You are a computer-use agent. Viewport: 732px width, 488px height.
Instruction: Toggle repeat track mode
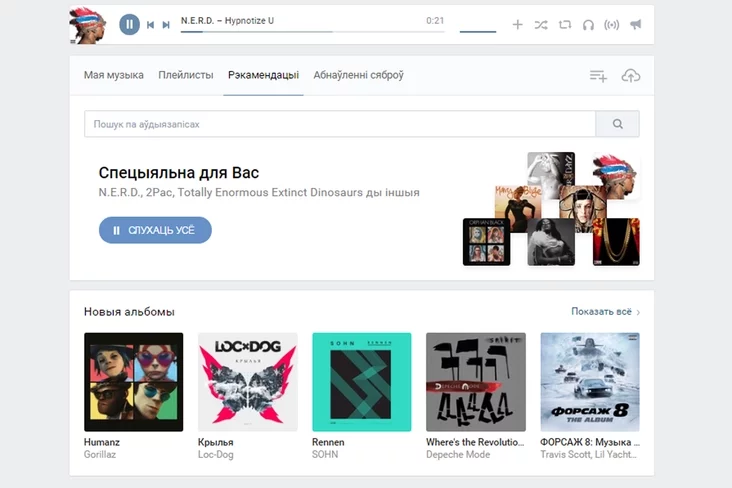(x=565, y=25)
